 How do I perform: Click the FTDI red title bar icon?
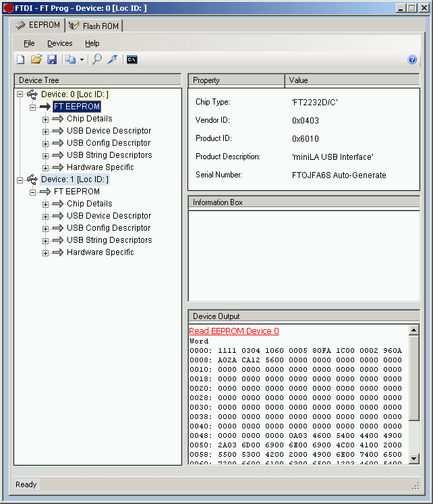[x=8, y=7]
